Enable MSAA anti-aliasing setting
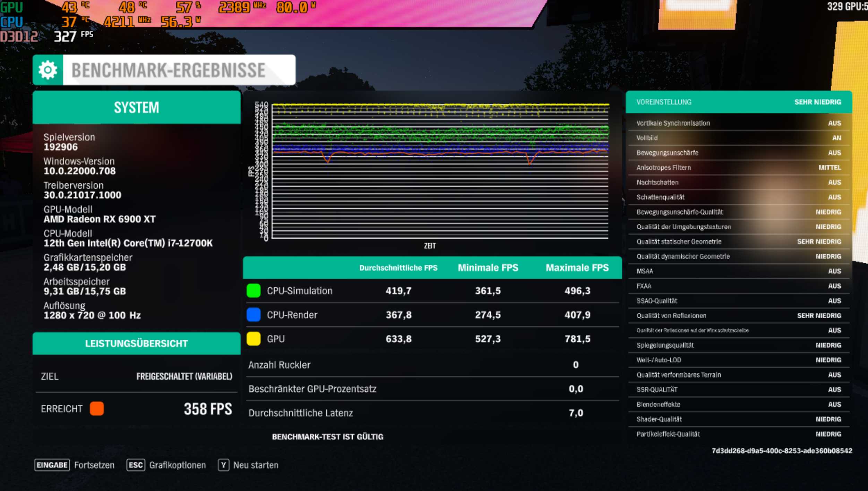868x491 pixels. point(739,271)
